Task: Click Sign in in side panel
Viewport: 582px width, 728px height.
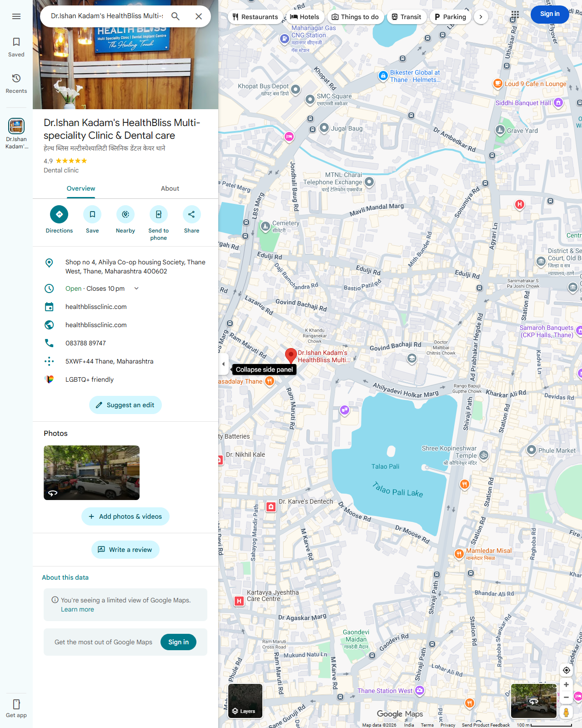Action: point(178,642)
